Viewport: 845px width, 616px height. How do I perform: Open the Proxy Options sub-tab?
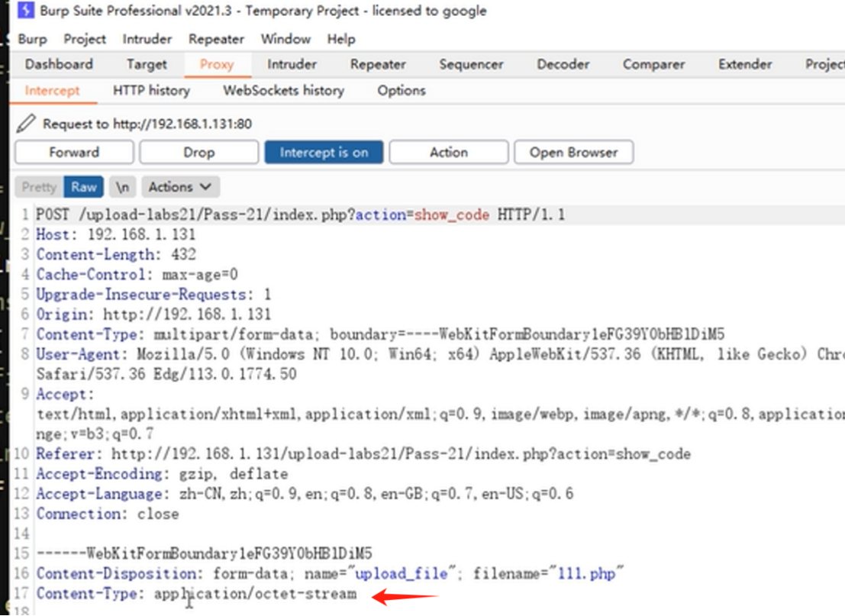402,90
